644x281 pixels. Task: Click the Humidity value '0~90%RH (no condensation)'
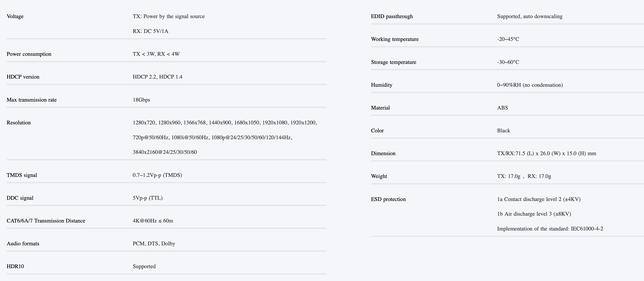coord(530,85)
